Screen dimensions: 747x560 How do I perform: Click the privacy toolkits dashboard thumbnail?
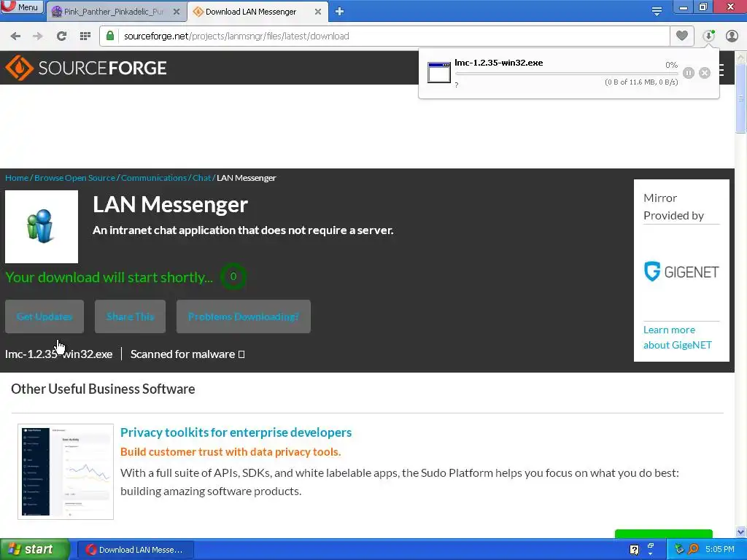coord(66,472)
